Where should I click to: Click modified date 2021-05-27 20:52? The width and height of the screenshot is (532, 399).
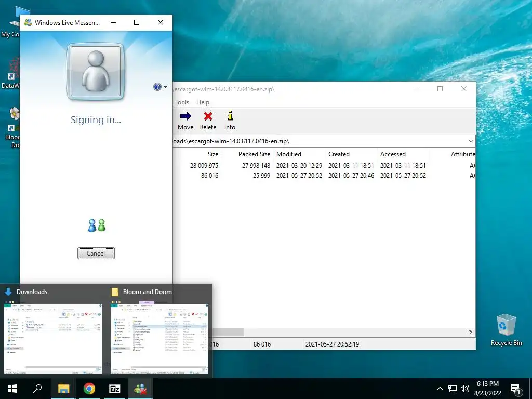pos(299,176)
